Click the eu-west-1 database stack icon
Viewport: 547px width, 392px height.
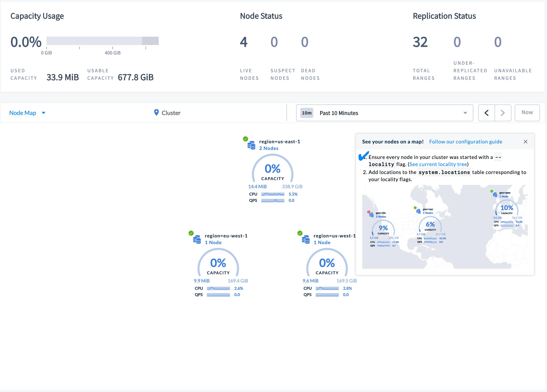(197, 239)
